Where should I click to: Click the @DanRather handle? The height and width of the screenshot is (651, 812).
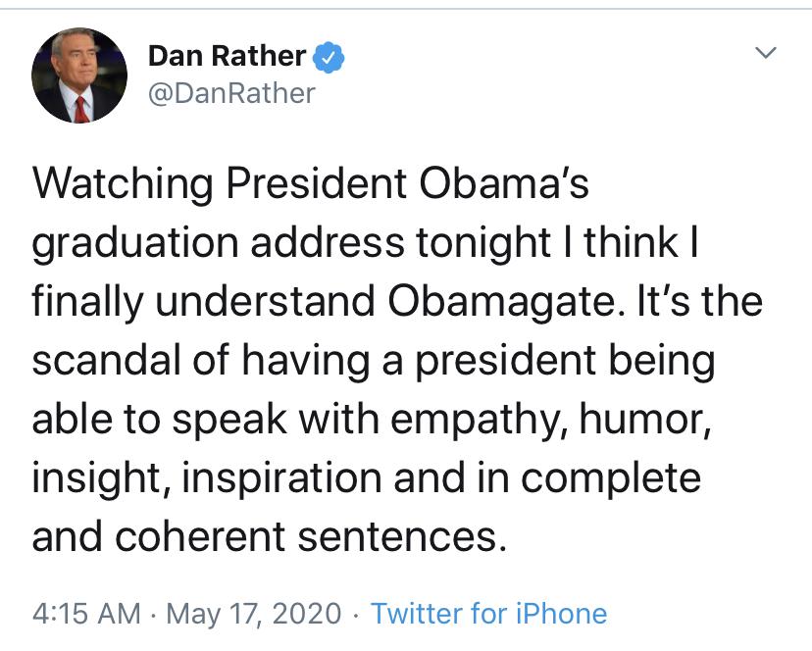coord(231,93)
